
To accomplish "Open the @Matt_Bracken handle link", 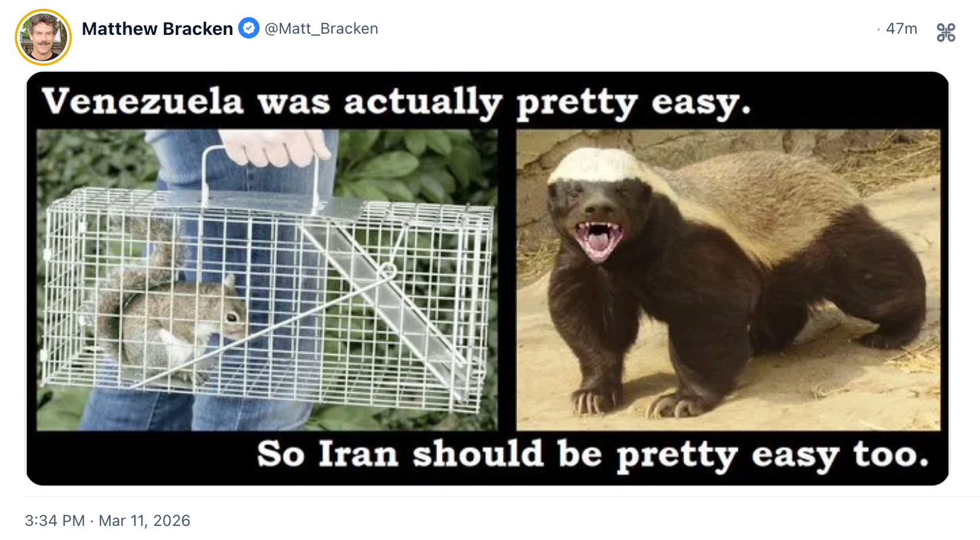I will coord(322,29).
